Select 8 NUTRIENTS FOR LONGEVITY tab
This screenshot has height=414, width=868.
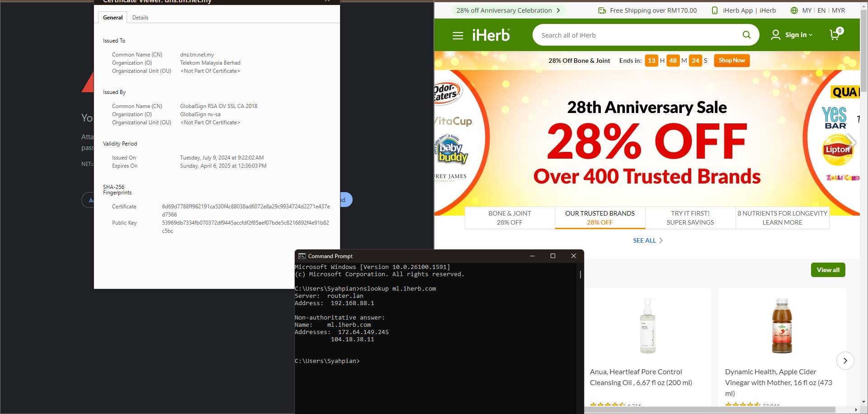pyautogui.click(x=783, y=218)
